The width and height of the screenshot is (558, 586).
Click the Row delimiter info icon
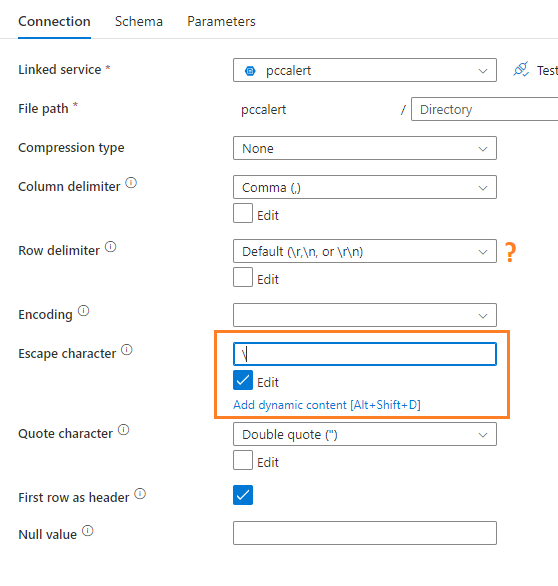(x=111, y=247)
